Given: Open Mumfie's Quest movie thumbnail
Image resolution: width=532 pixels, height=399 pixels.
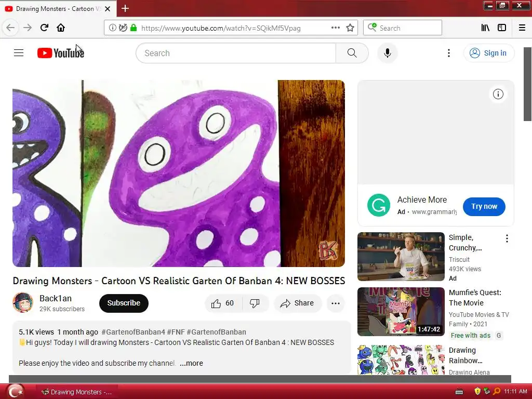Looking at the screenshot, I should 401,312.
